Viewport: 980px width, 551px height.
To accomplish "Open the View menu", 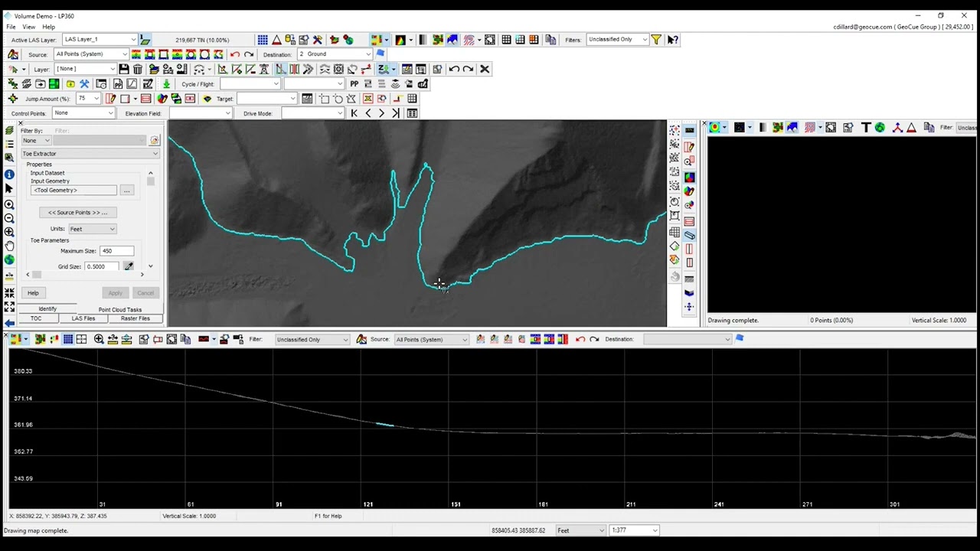I will click(x=30, y=27).
